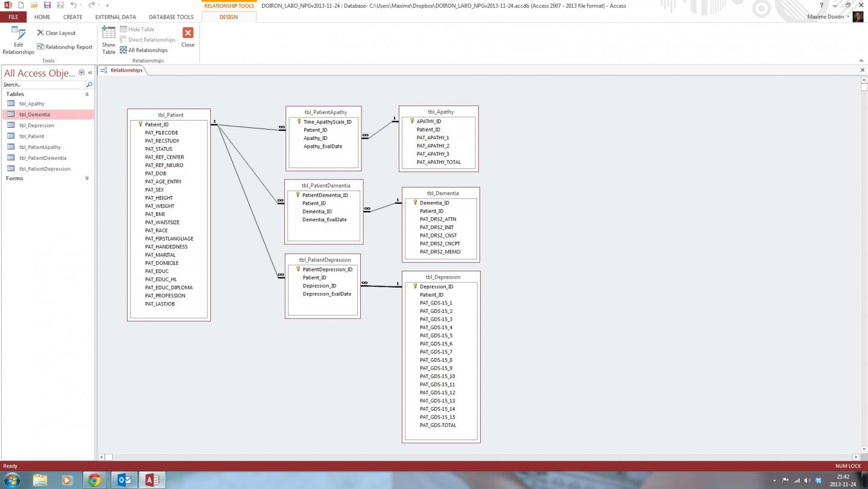The width and height of the screenshot is (868, 489).
Task: Open the Windows Start menu
Action: coord(11,480)
